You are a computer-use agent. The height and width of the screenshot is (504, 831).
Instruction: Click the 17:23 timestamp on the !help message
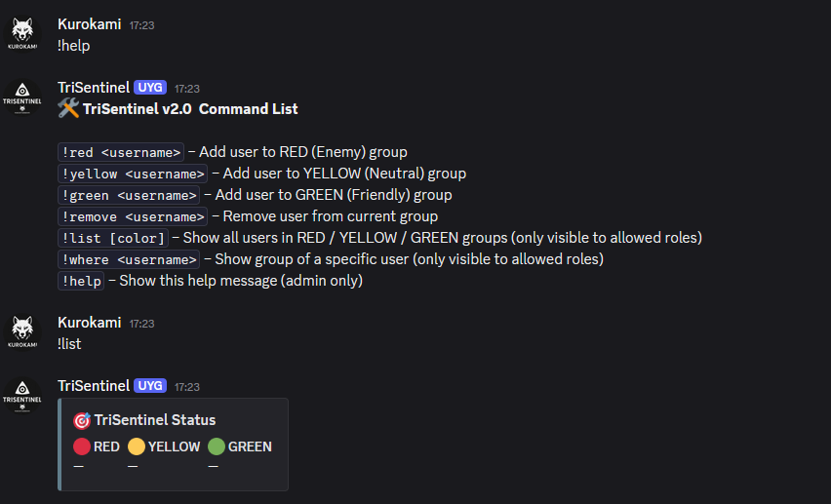click(x=142, y=24)
